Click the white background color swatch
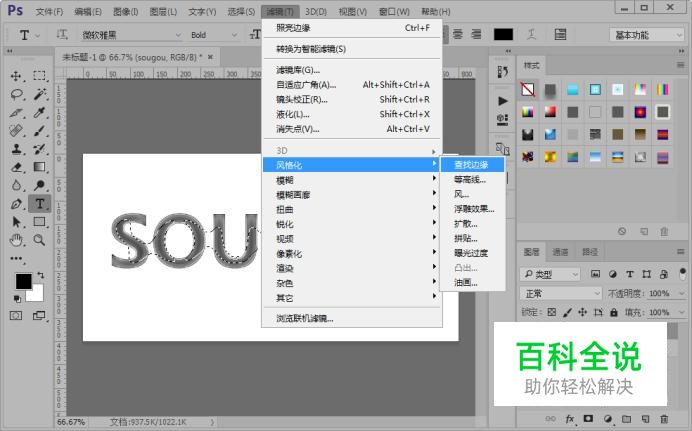Image resolution: width=692 pixels, height=431 pixels. pos(37,294)
